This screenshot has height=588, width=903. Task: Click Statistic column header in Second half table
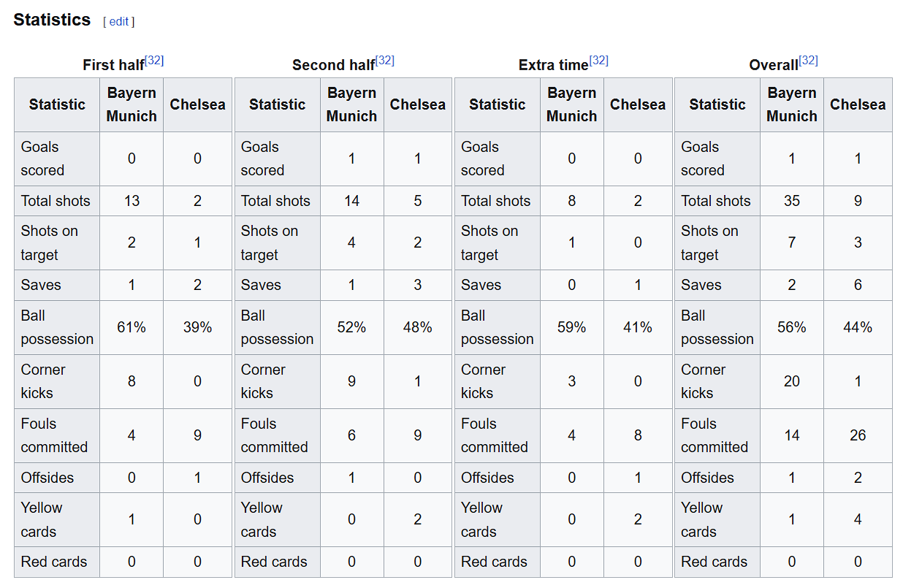coord(278,104)
